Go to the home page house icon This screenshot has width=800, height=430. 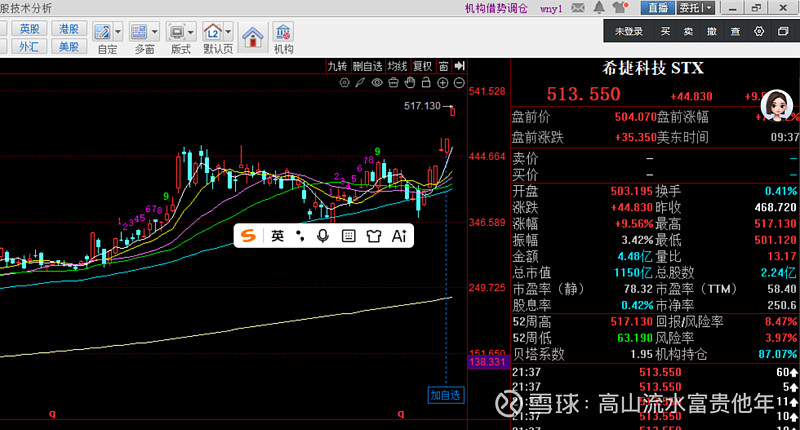(253, 37)
